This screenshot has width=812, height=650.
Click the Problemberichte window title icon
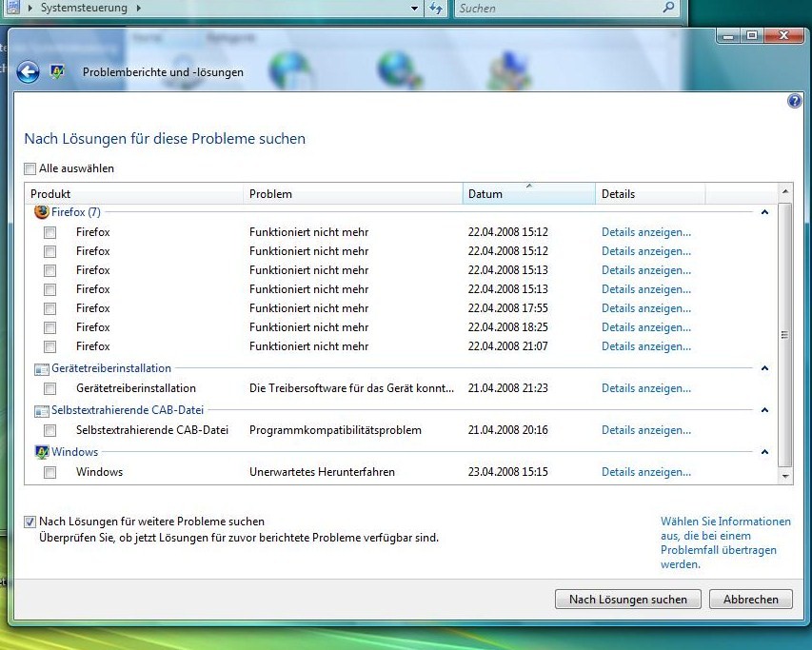coord(57,71)
